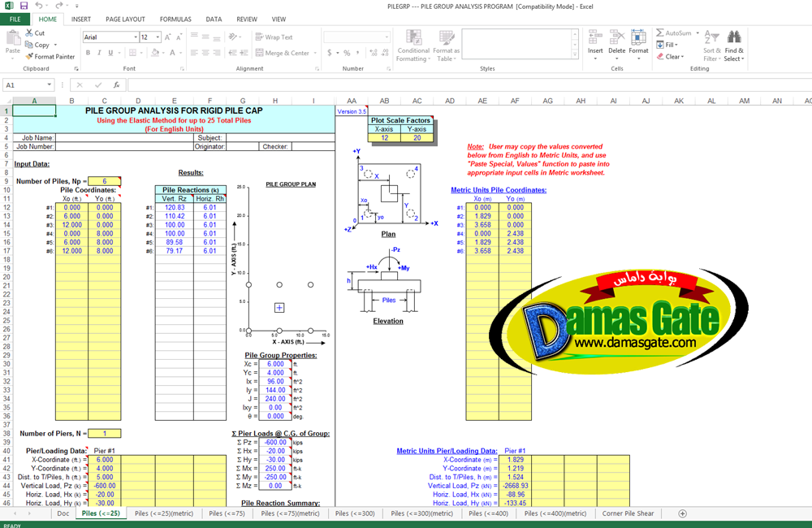Select X-axis scale factor cell 12
Image resolution: width=812 pixels, height=528 pixels.
pyautogui.click(x=384, y=138)
